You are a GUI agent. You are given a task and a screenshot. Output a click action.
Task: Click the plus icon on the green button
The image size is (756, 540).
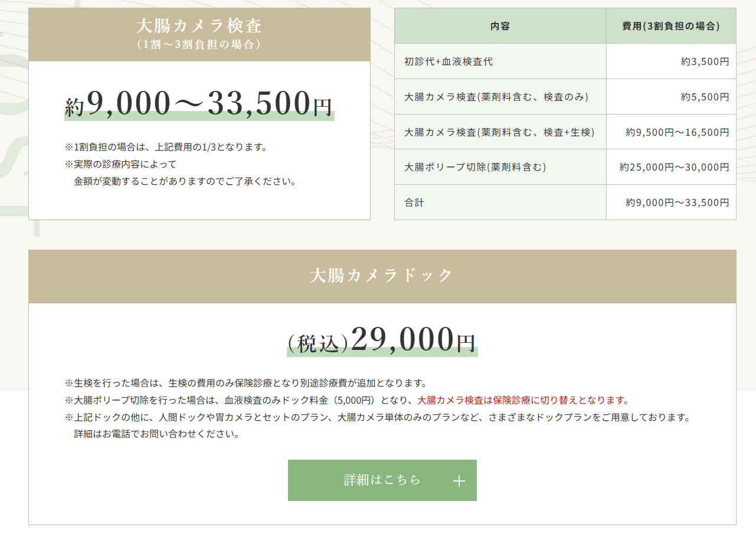pyautogui.click(x=459, y=481)
